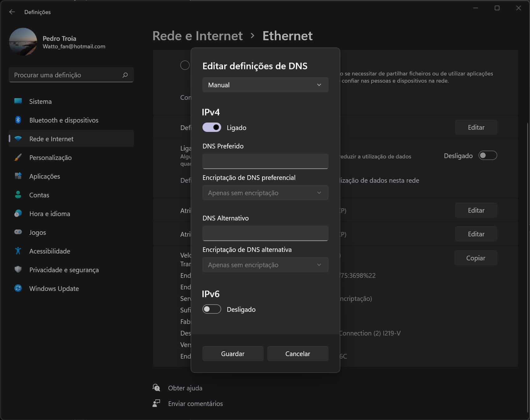Click the Sistema monitor icon in sidebar

coord(18,101)
